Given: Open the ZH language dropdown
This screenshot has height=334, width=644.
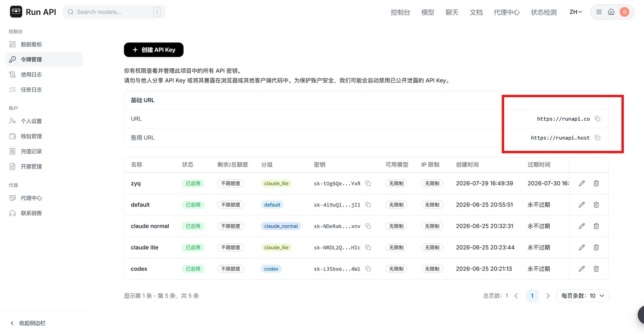Looking at the screenshot, I should [576, 12].
